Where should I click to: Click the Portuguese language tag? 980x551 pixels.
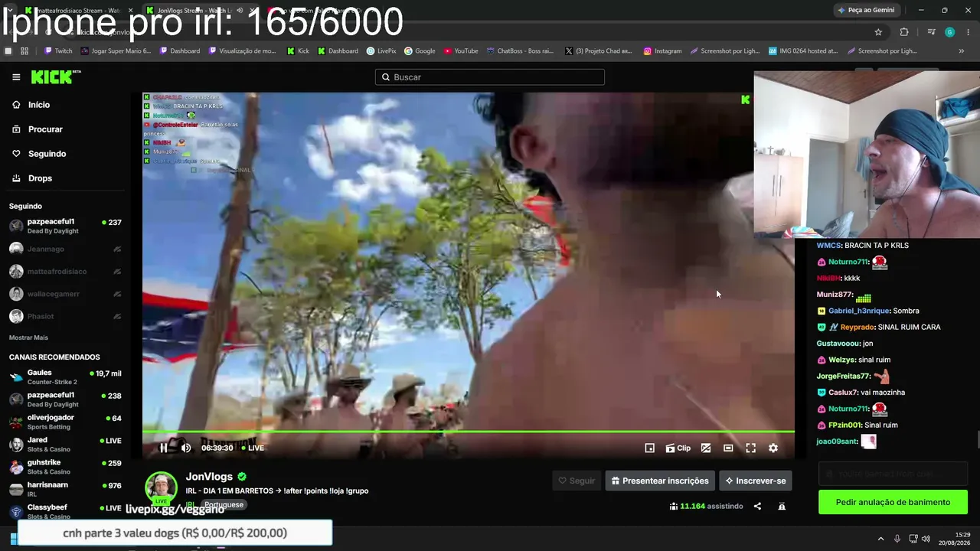click(224, 505)
